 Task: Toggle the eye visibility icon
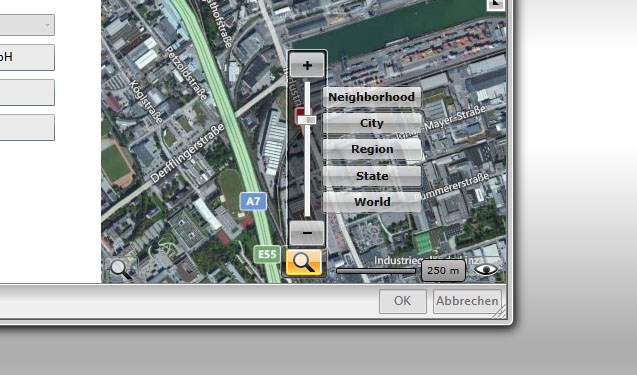[486, 270]
